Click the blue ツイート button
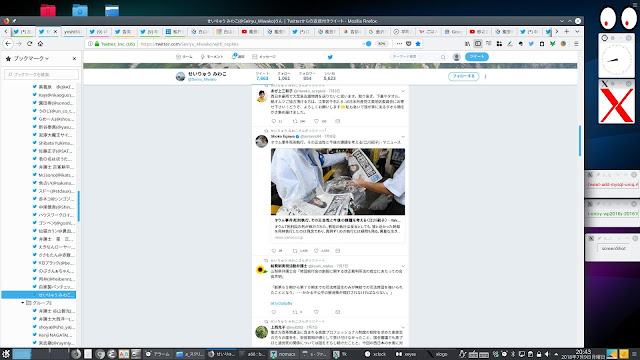 [x=476, y=57]
